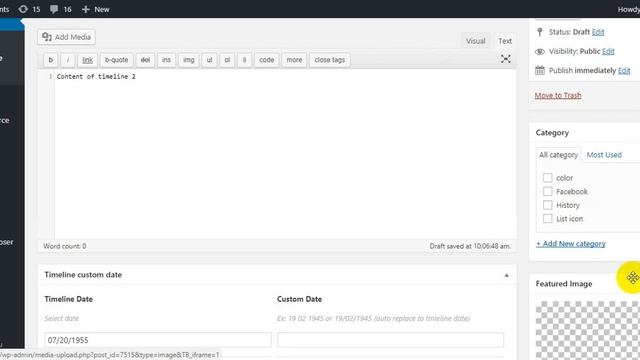This screenshot has width=640, height=360.
Task: Switch to the Text editor tab
Action: point(505,41)
